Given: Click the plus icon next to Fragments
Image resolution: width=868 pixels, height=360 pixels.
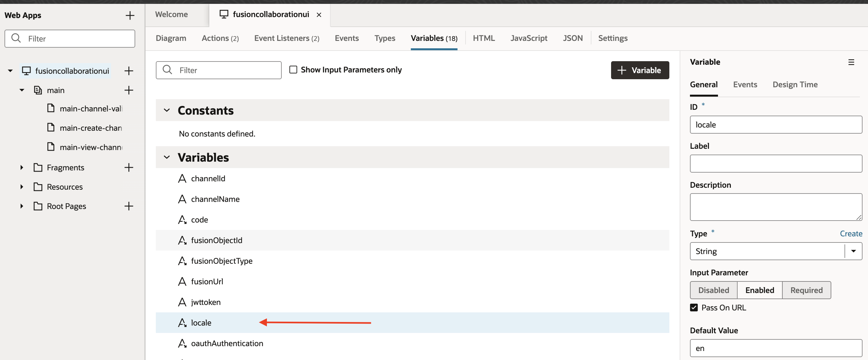Looking at the screenshot, I should pyautogui.click(x=129, y=167).
